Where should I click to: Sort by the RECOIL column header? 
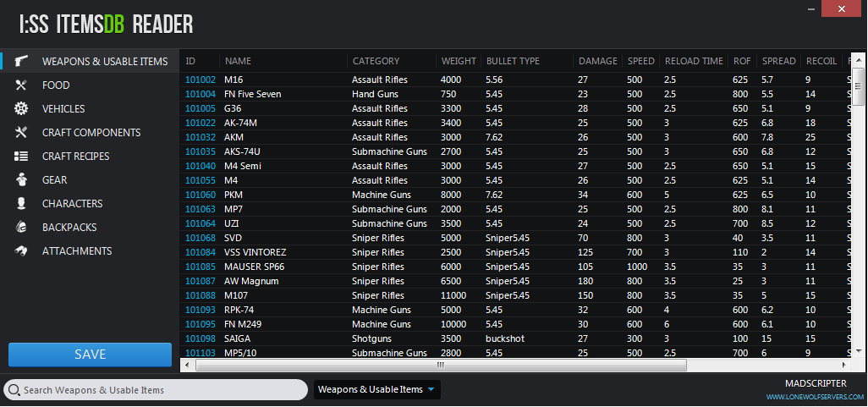tap(821, 61)
